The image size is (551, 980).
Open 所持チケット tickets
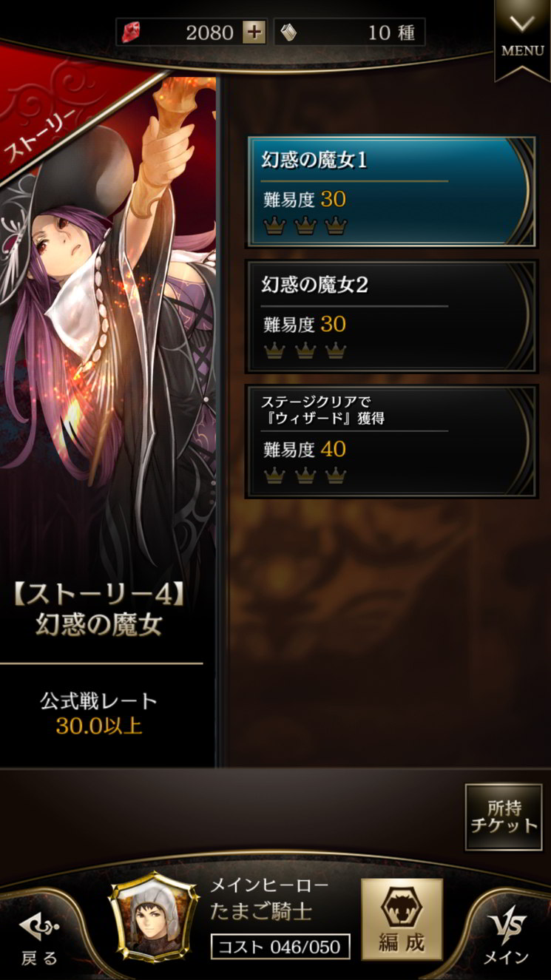(x=503, y=817)
